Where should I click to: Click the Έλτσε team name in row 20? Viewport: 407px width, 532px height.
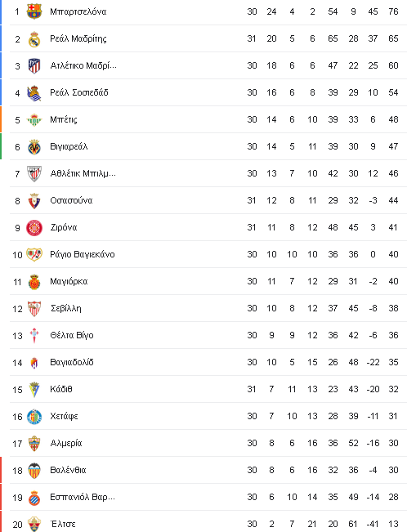pos(63,524)
